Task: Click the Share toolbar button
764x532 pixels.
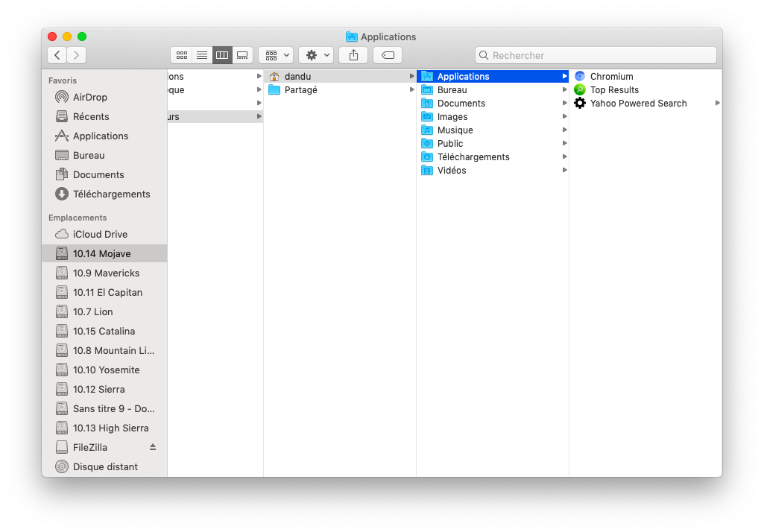Action: [x=354, y=55]
